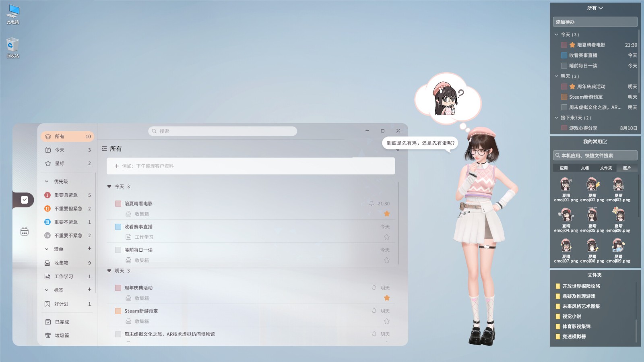This screenshot has width=644, height=362.
Task: Unstar the 陪夏晴看电影 task in main list
Action: click(387, 214)
